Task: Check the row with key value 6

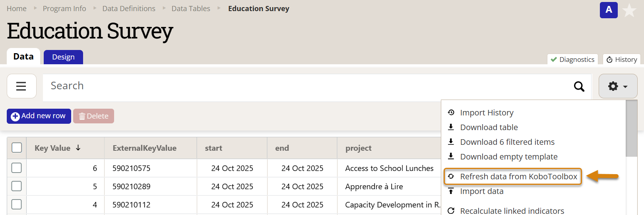Action: pos(17,168)
